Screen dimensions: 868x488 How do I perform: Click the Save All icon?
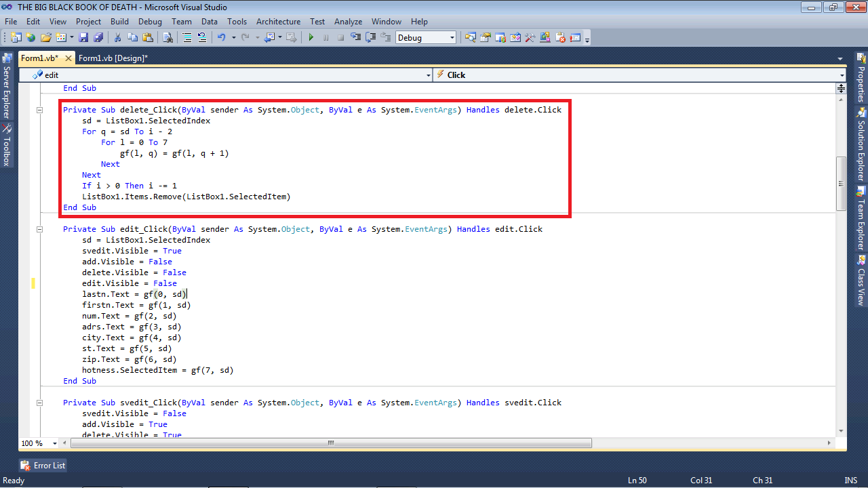(x=98, y=37)
